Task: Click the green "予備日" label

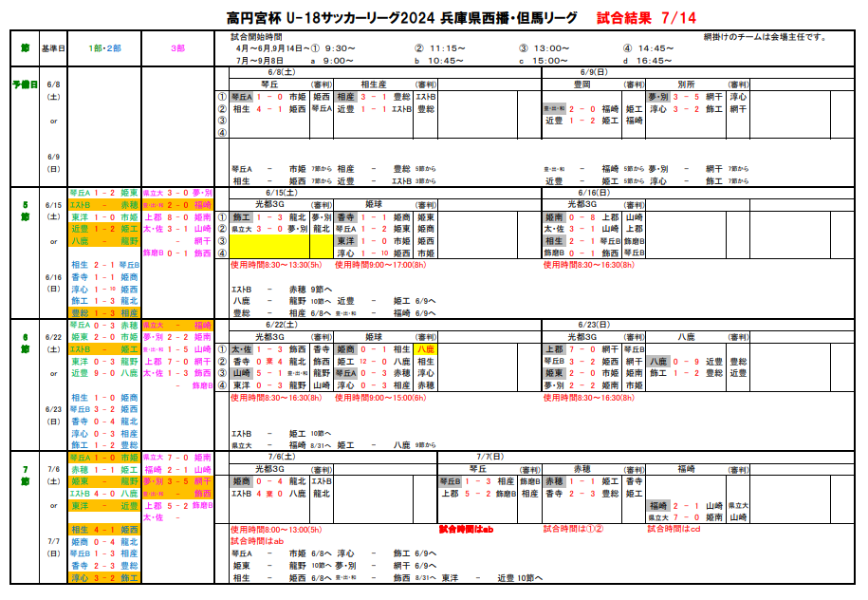Action: (x=25, y=84)
